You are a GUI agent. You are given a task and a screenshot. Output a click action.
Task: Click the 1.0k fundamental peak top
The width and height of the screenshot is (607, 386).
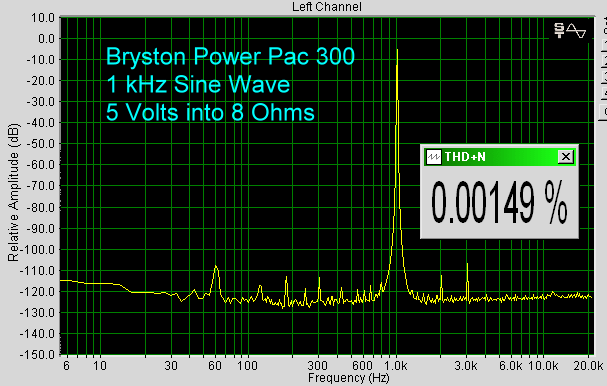(x=397, y=50)
